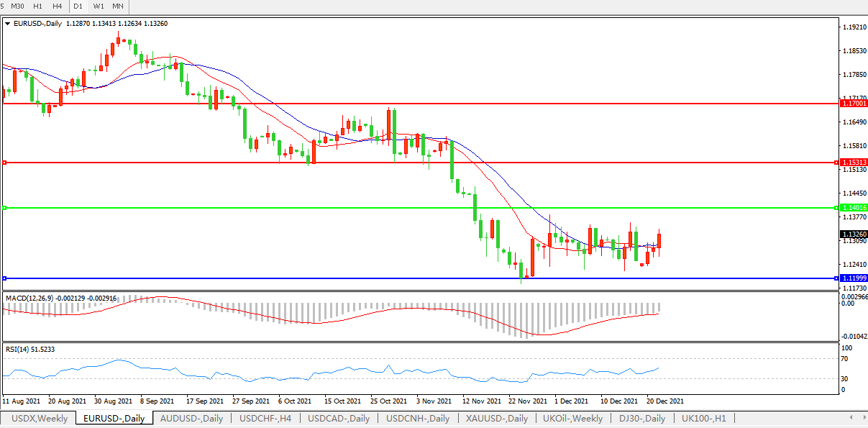
Task: Switch to AUDUSD-,Daily chart tab
Action: tap(191, 418)
